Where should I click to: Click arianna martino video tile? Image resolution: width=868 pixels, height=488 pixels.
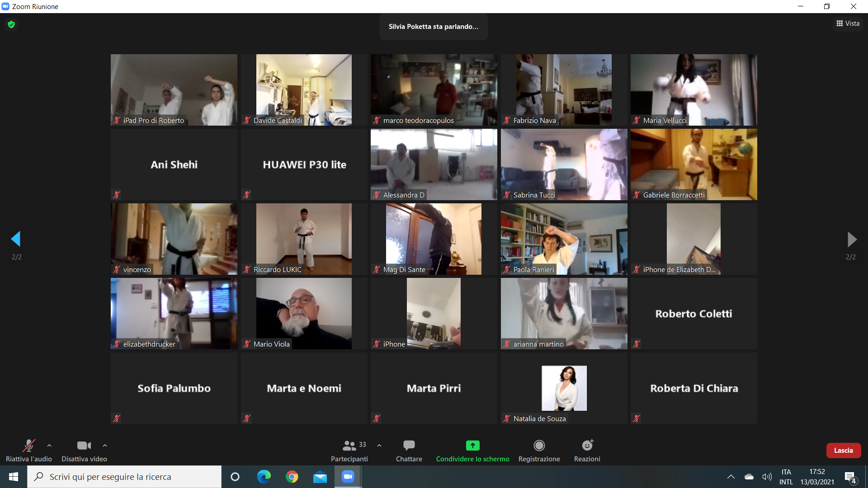click(564, 314)
